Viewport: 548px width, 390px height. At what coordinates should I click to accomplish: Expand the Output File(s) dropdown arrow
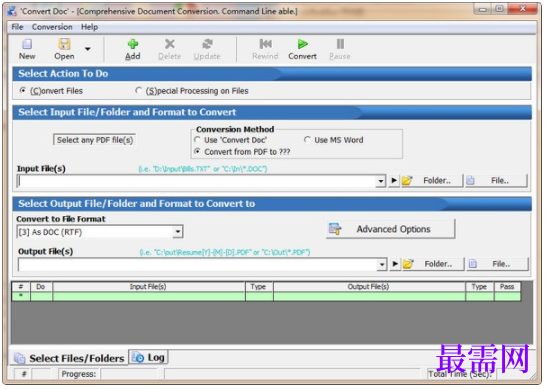pos(382,265)
